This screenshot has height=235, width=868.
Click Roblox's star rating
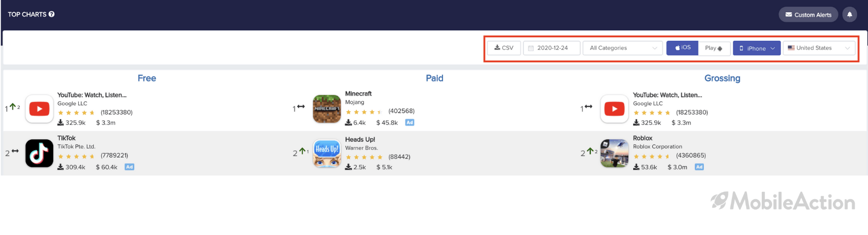tap(652, 156)
